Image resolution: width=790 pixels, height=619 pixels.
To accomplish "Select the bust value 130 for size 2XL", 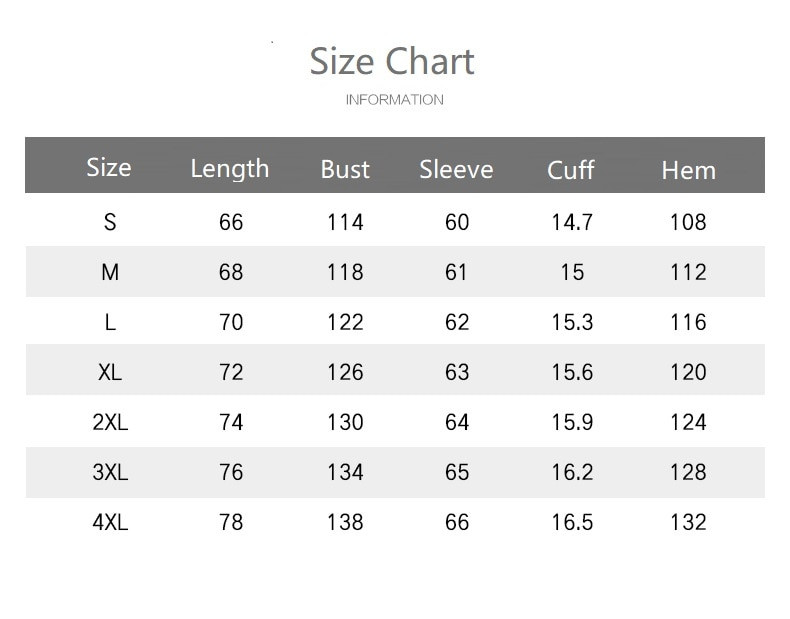I will [345, 422].
